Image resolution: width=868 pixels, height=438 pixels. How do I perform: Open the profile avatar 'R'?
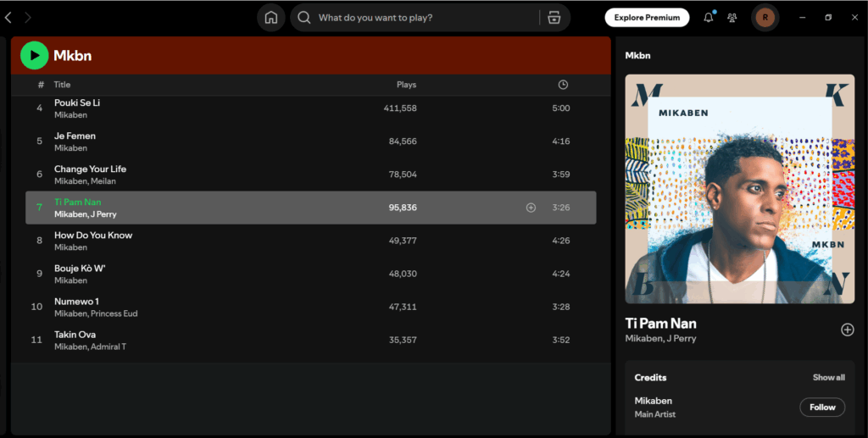point(765,18)
